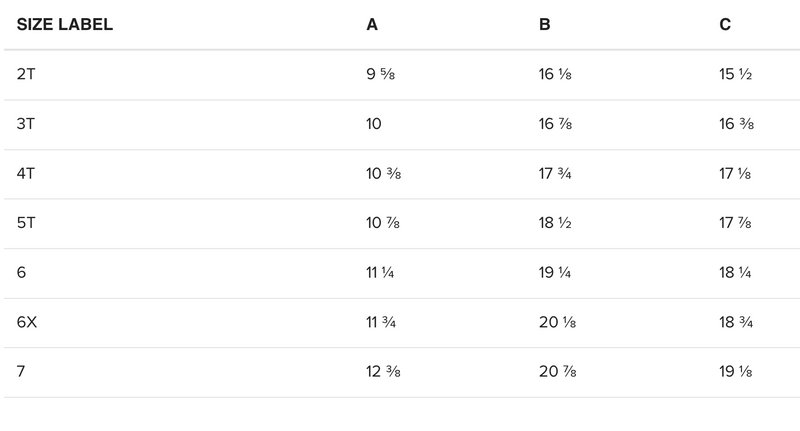Select the 5T size row label

(x=27, y=224)
